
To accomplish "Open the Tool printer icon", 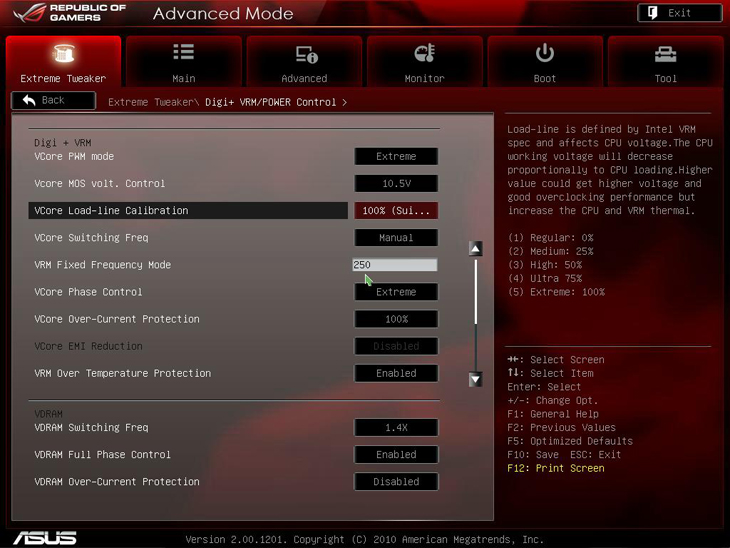I will (665, 54).
